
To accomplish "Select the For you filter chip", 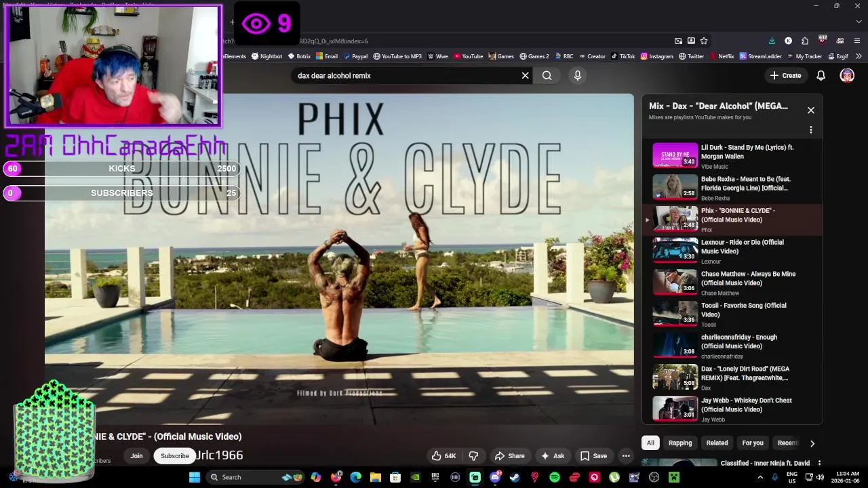I will [753, 443].
